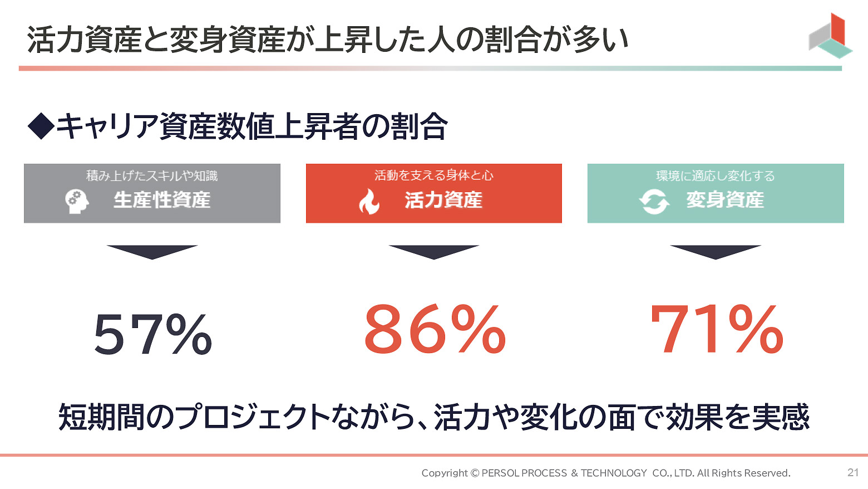This screenshot has width=868, height=489.
Task: Select the green 変身資産 box
Action: pyautogui.click(x=716, y=193)
